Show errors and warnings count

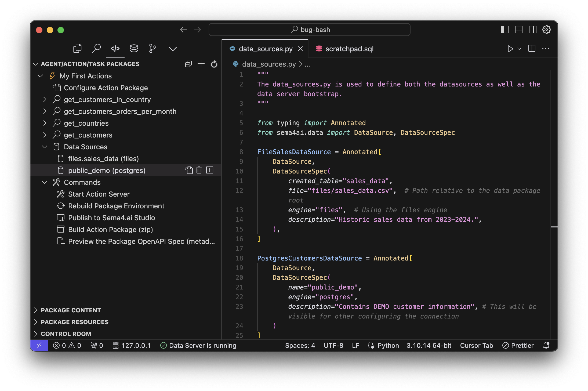67,345
